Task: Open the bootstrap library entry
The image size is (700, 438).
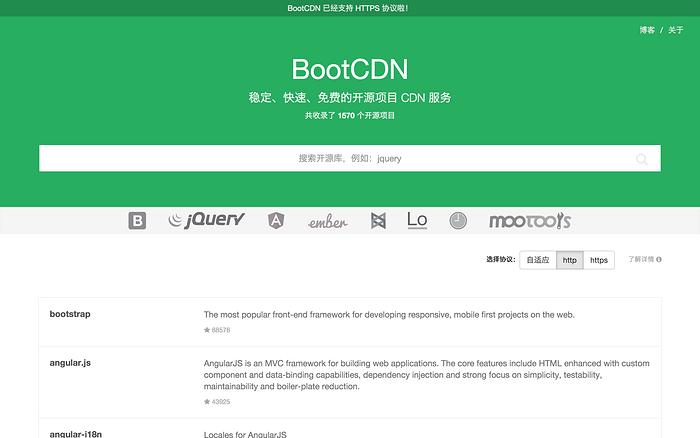Action: point(70,314)
